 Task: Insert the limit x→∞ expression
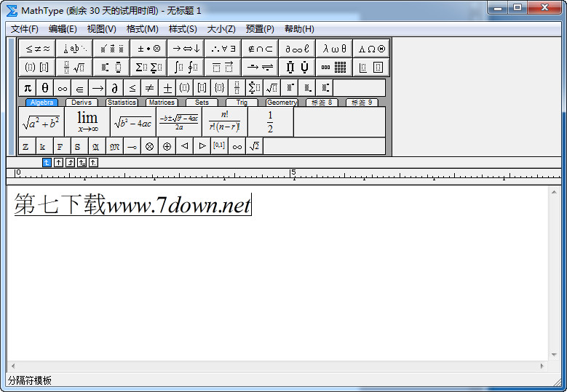coord(87,122)
